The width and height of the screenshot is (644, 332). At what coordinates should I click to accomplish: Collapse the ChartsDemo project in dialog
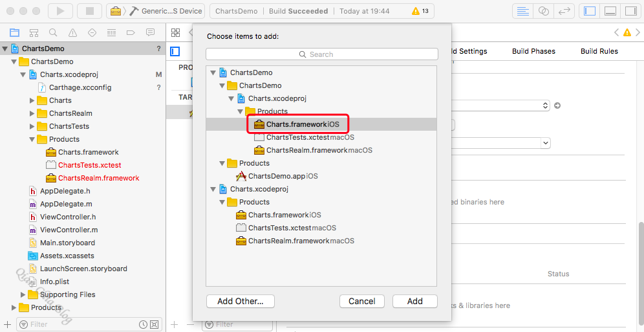pos(213,72)
